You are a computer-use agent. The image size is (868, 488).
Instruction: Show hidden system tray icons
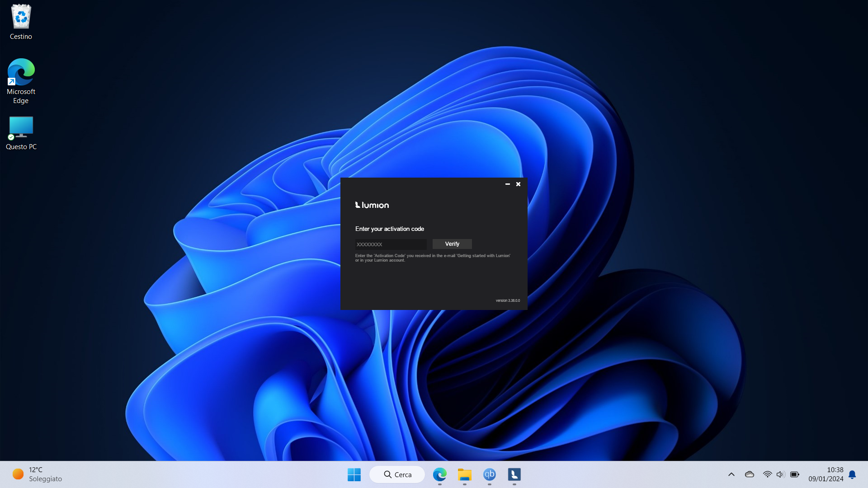[x=731, y=474]
